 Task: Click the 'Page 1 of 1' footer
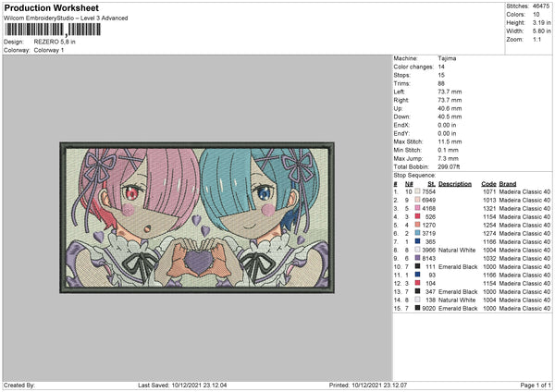coord(536,385)
